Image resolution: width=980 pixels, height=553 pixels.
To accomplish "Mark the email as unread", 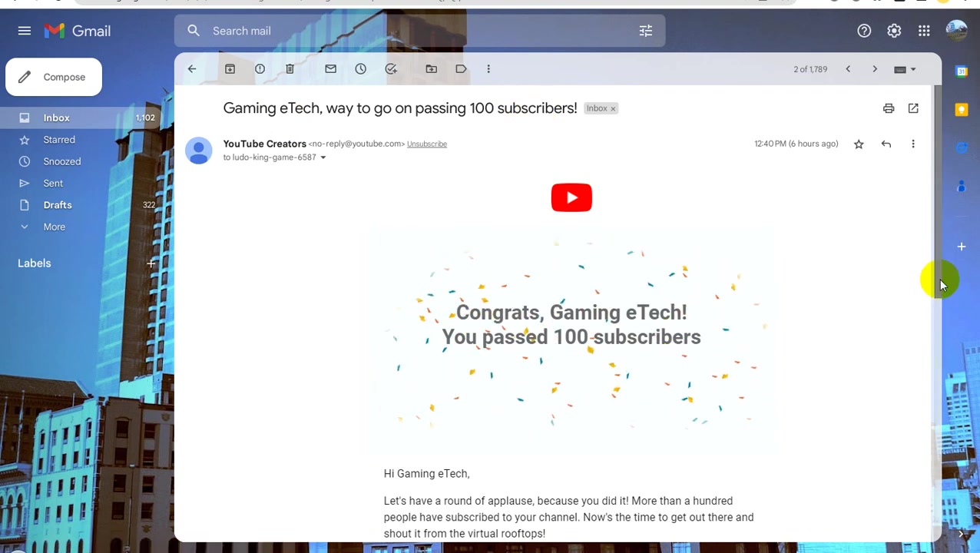I will [x=330, y=69].
